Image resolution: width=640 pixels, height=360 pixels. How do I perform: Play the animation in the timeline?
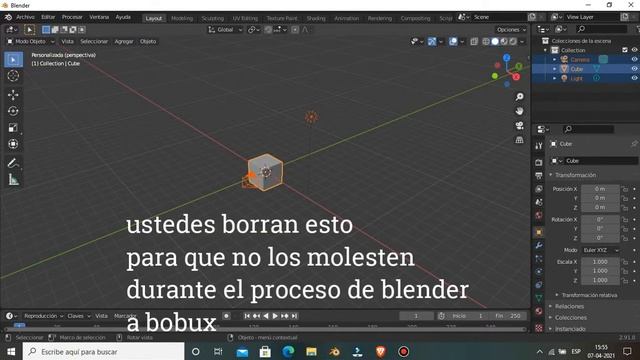275,316
